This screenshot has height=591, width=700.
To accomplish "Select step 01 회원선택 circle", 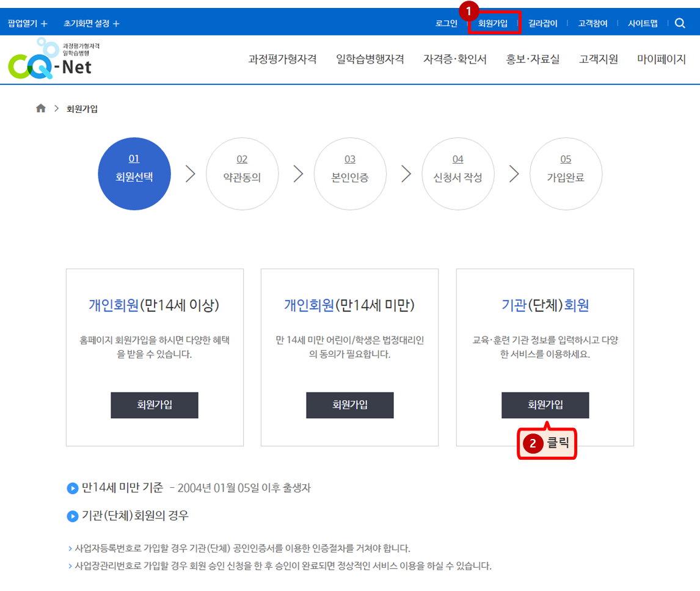I will [x=134, y=173].
